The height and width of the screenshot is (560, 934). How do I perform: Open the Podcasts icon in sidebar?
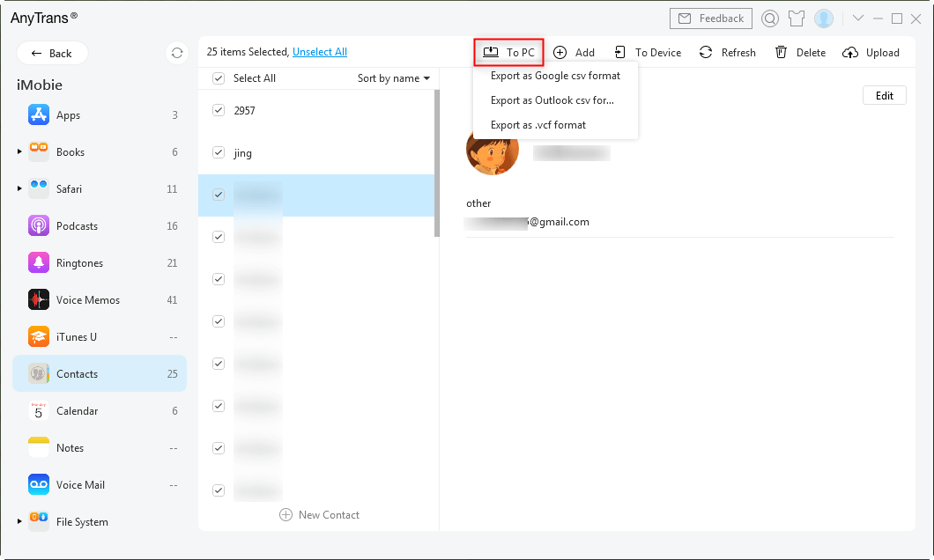point(39,226)
